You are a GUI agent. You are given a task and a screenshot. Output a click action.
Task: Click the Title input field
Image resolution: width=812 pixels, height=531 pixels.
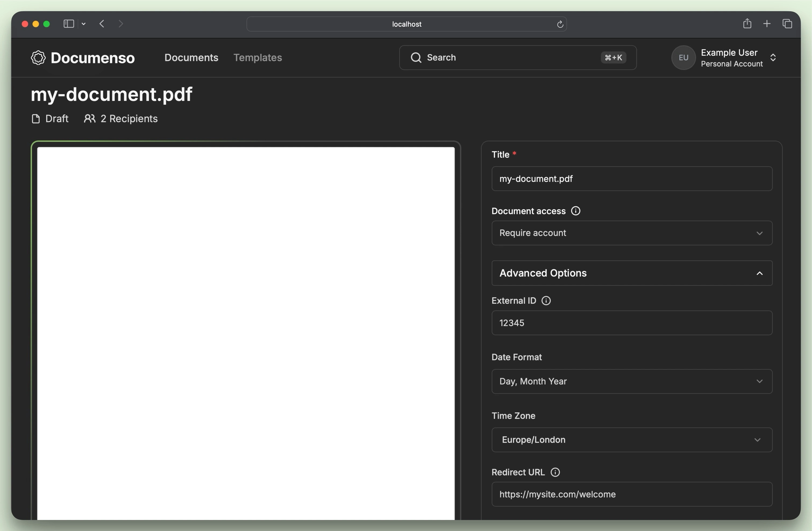tap(632, 179)
